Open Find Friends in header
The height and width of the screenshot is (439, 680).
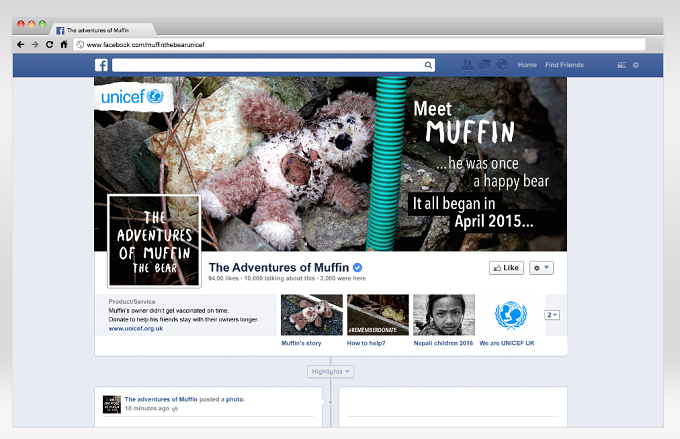pos(564,65)
